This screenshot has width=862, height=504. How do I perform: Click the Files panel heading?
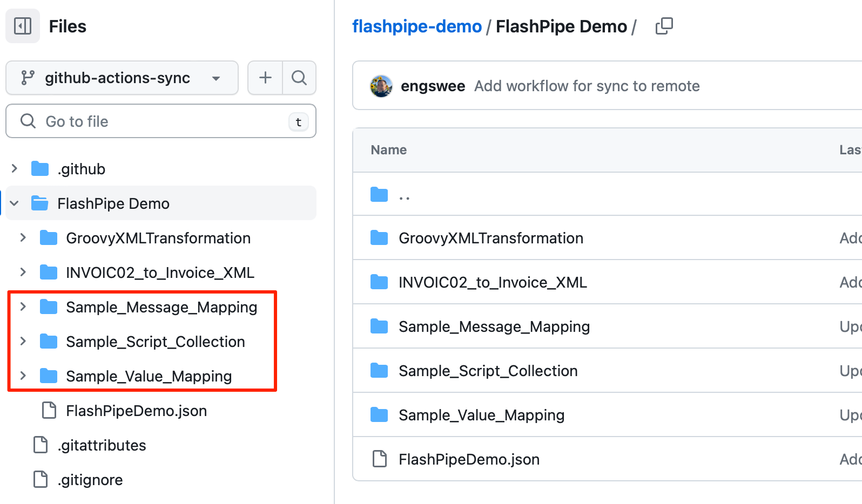pyautogui.click(x=68, y=26)
